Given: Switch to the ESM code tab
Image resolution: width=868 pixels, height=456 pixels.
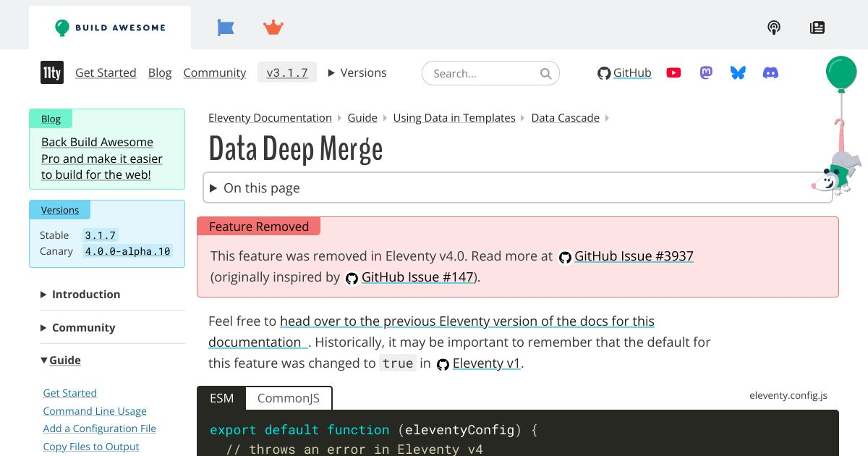Looking at the screenshot, I should (222, 398).
